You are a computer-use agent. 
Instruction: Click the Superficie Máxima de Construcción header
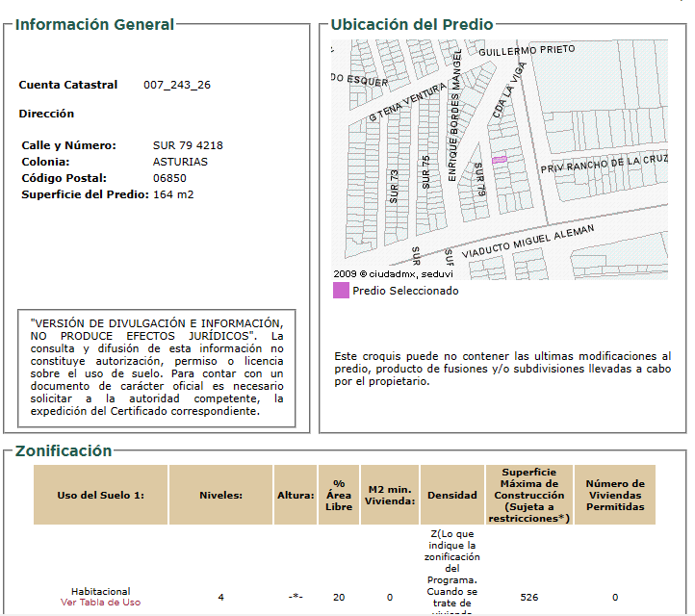click(529, 495)
